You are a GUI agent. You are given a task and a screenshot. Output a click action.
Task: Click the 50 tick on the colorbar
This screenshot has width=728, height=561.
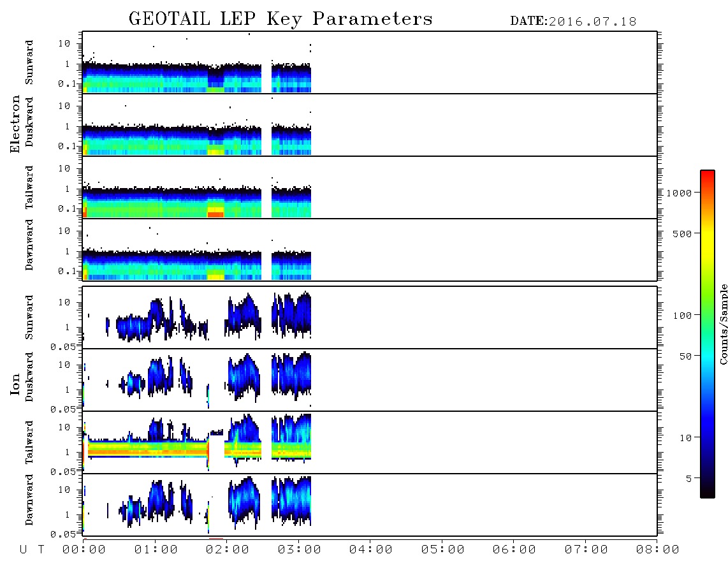coord(685,356)
